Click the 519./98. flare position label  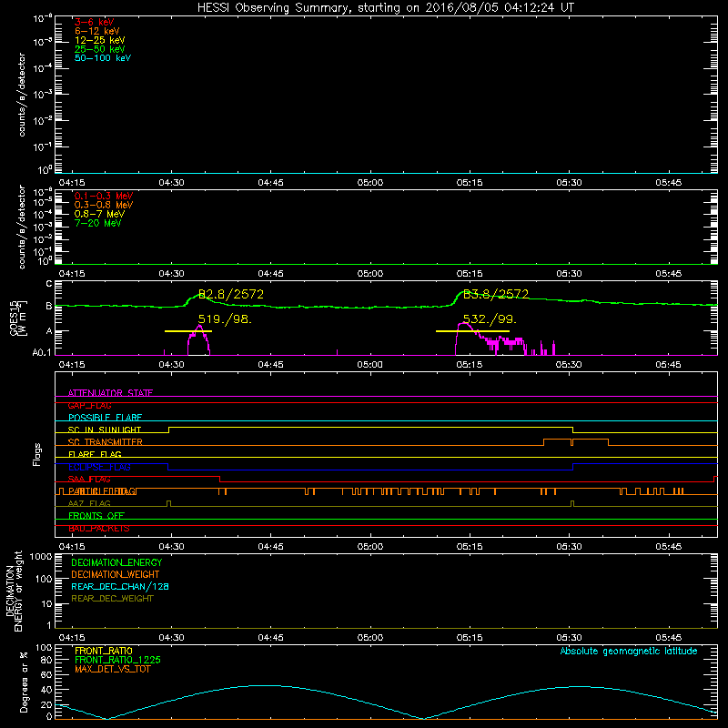click(225, 319)
